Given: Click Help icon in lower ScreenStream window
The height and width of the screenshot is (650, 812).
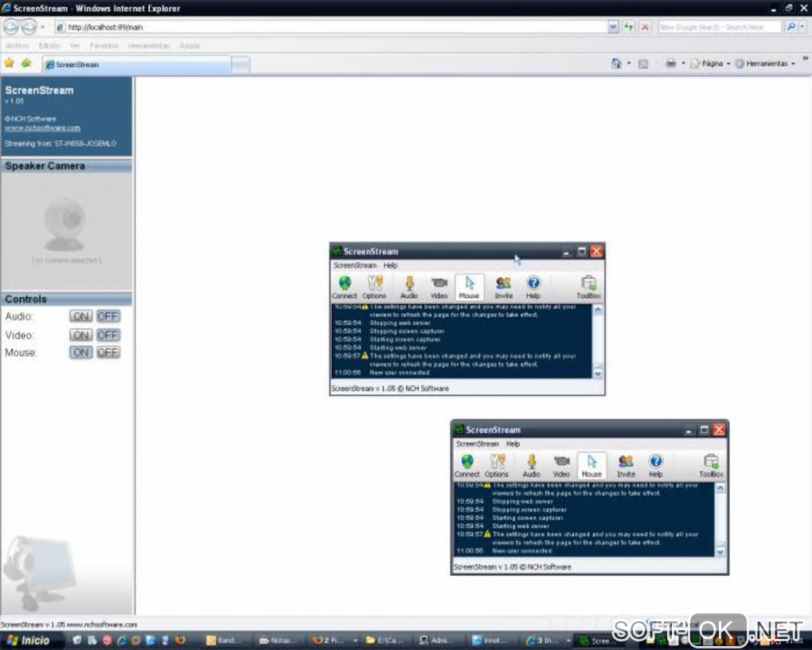Looking at the screenshot, I should (656, 466).
